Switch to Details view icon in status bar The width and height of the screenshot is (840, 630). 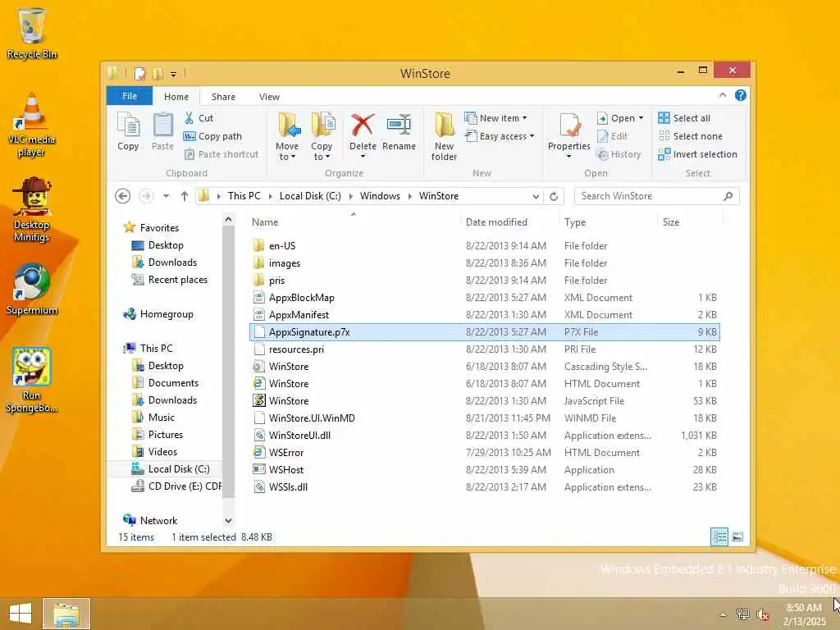(719, 536)
